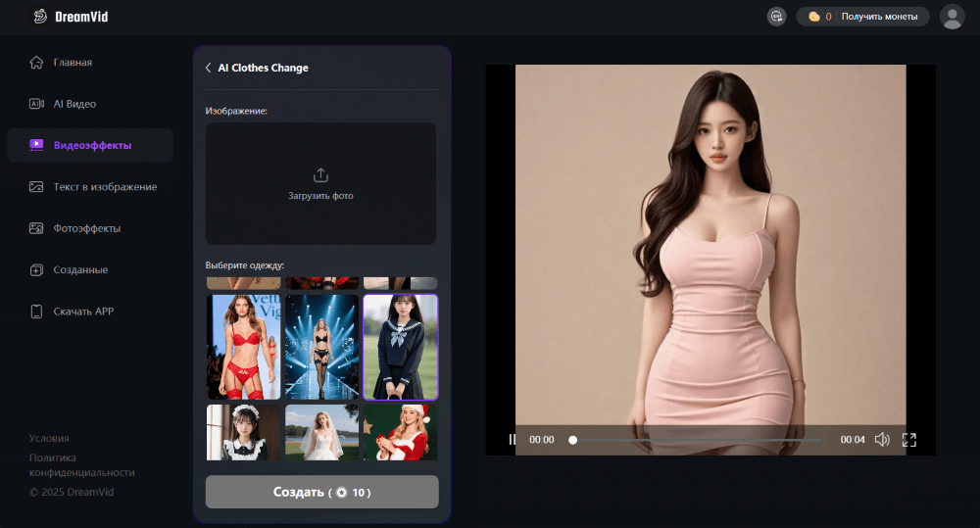Viewport: 980px width, 528px height.
Task: Click the upload photo icon
Action: tap(320, 175)
